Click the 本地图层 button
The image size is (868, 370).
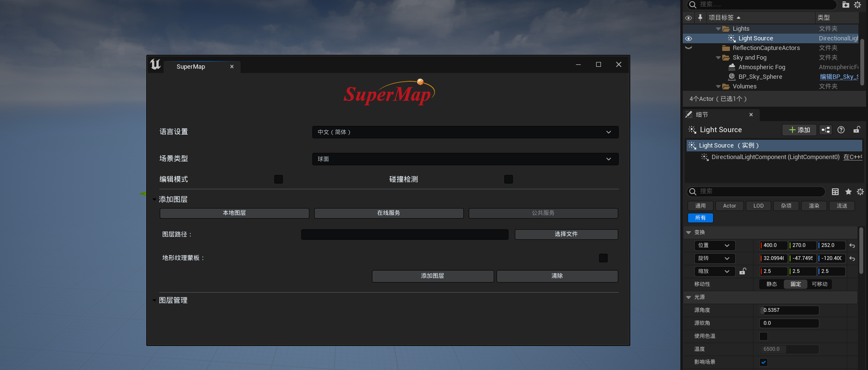click(234, 213)
